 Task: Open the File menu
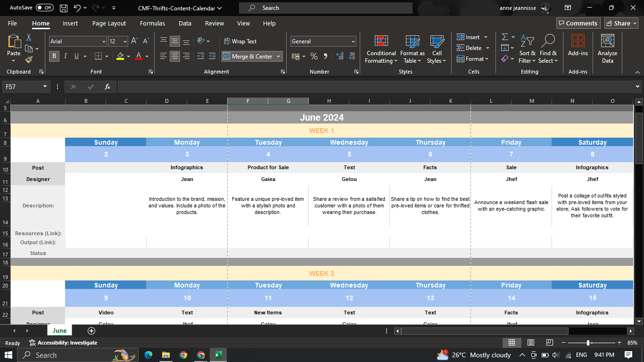tap(12, 23)
